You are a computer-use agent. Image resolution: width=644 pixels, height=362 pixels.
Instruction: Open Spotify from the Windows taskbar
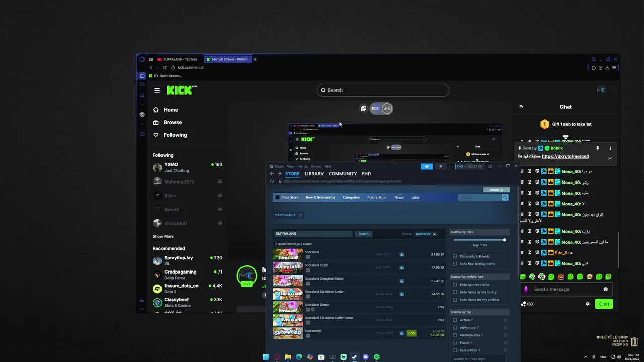(377, 357)
